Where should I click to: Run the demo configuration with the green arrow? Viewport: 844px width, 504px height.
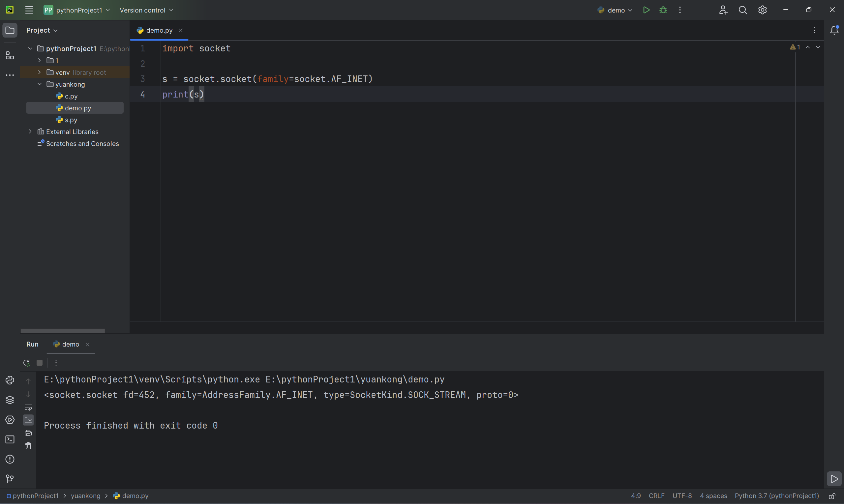point(646,10)
